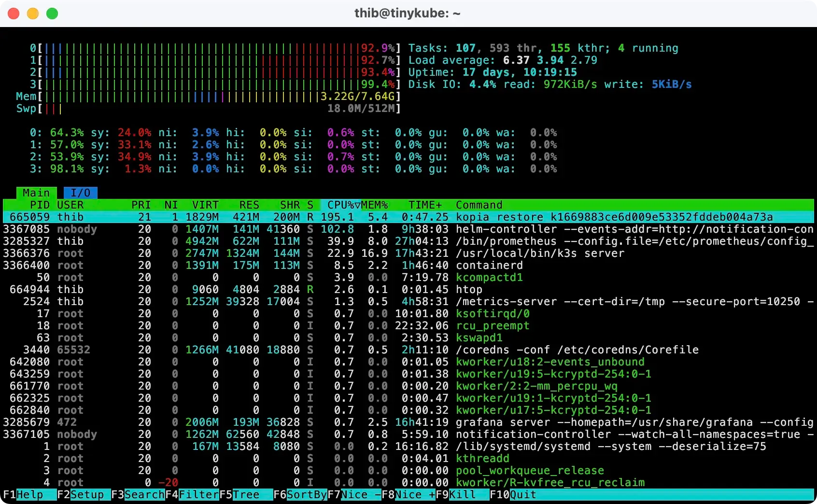817x504 pixels.
Task: Sort processes by the USER column
Action: tap(70, 205)
